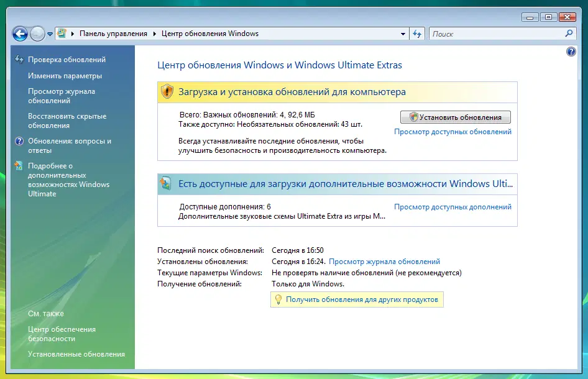Click the Проверка обновлений sidebar icon
The width and height of the screenshot is (588, 379).
tap(19, 59)
